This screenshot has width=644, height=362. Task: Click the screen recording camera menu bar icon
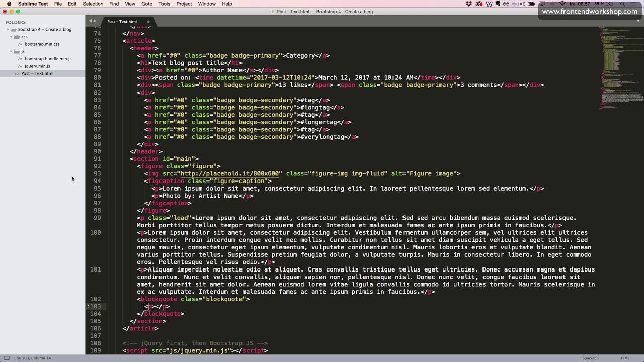click(522, 4)
